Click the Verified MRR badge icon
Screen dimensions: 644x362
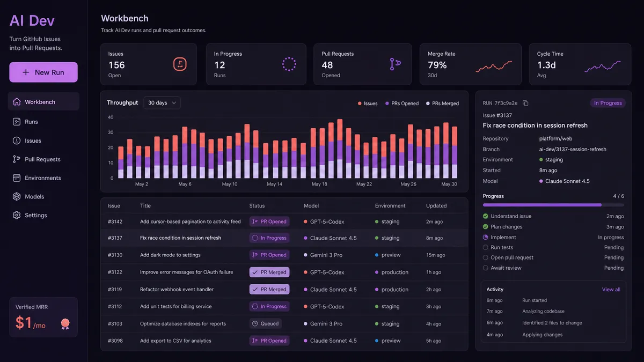click(65, 323)
